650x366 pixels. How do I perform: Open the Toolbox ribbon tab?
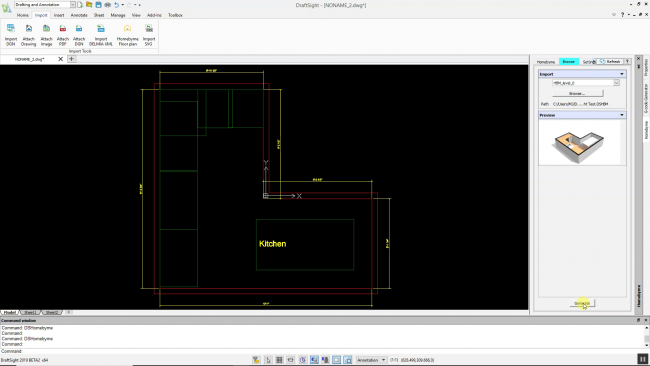coord(175,15)
